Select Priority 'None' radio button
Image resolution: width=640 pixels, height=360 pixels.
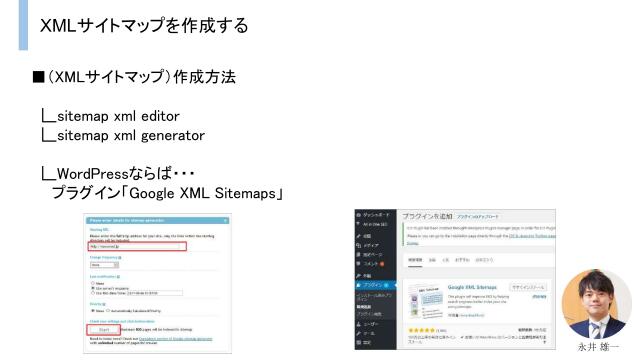93,311
